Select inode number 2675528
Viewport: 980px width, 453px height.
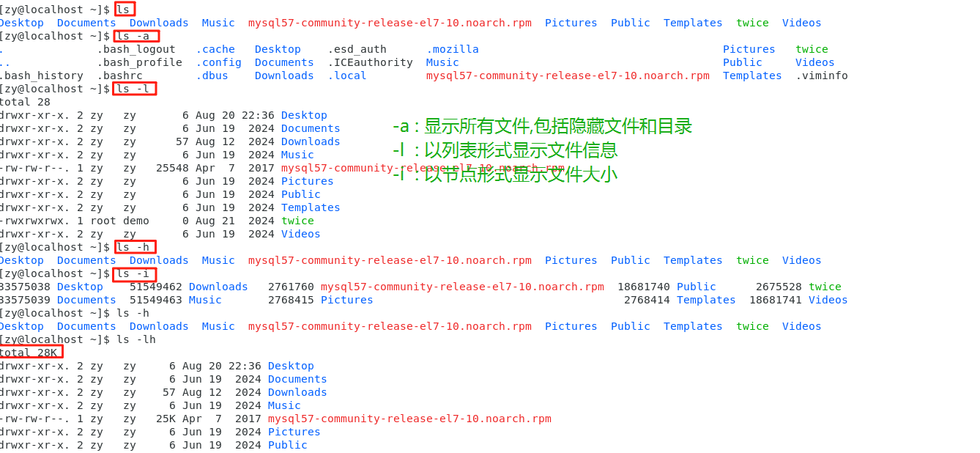[x=779, y=287]
